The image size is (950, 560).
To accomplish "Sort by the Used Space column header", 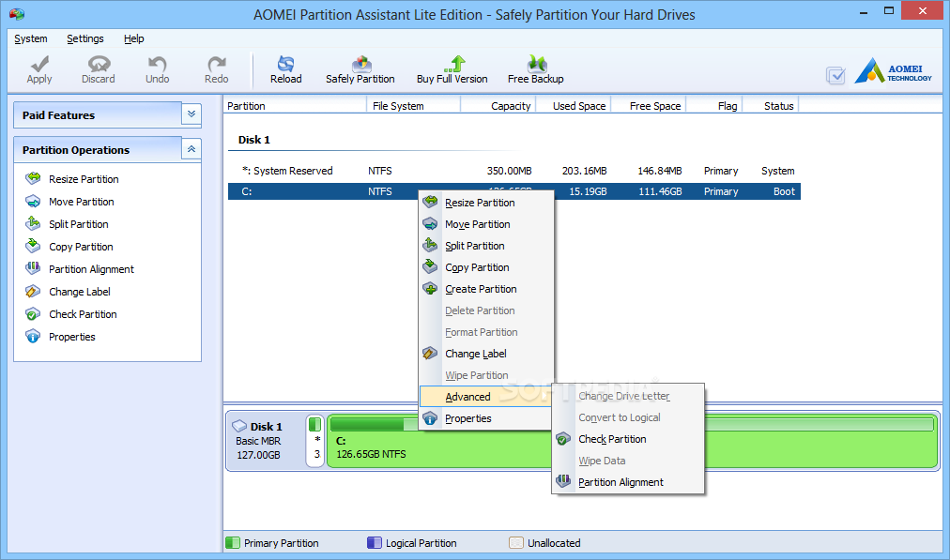I will (x=574, y=106).
